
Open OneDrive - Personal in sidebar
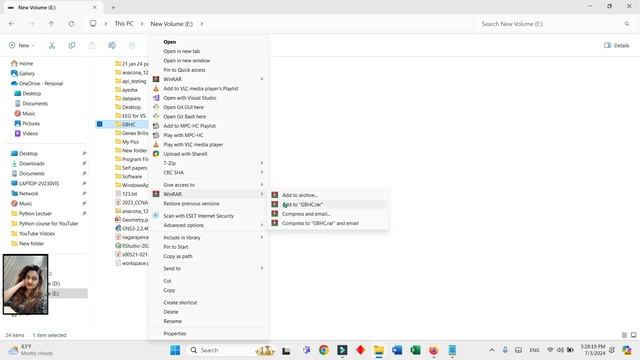tap(41, 83)
